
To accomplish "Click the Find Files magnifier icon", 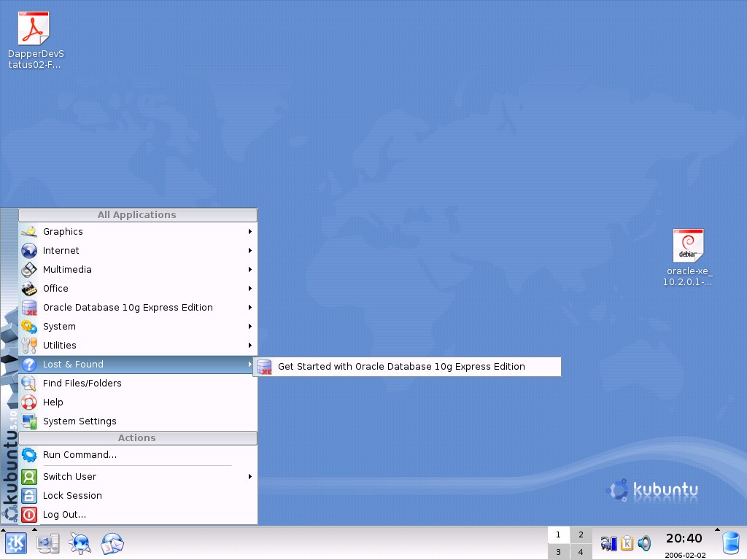I will [x=29, y=384].
